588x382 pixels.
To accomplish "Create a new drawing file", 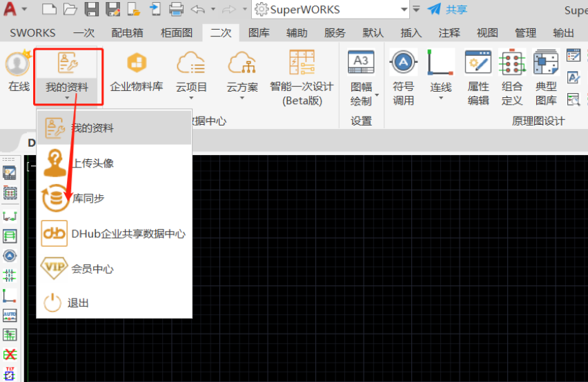I will pos(49,9).
